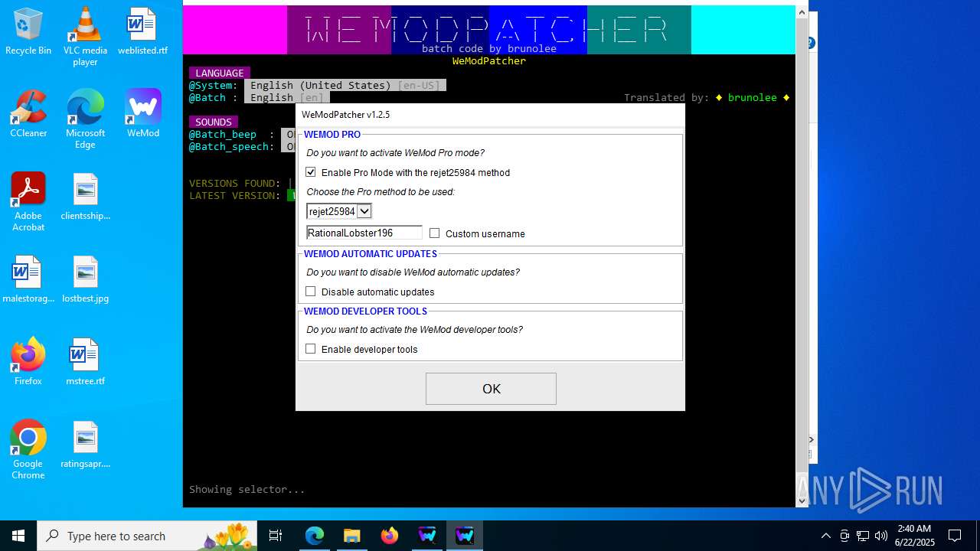This screenshot has height=551, width=980.
Task: Open Firefox from the taskbar
Action: pos(389,536)
